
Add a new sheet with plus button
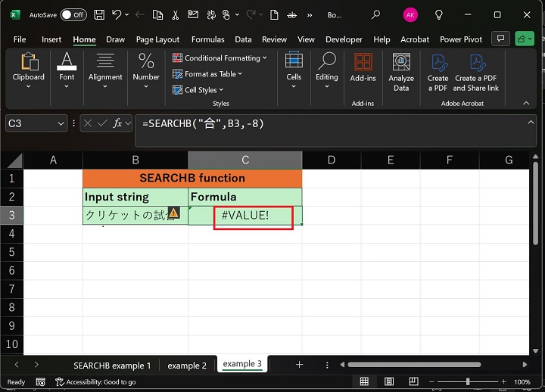click(x=299, y=365)
